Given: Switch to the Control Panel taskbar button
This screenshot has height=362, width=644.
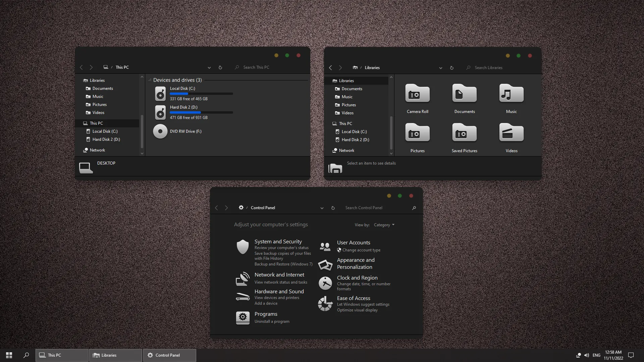Looking at the screenshot, I should [x=169, y=355].
